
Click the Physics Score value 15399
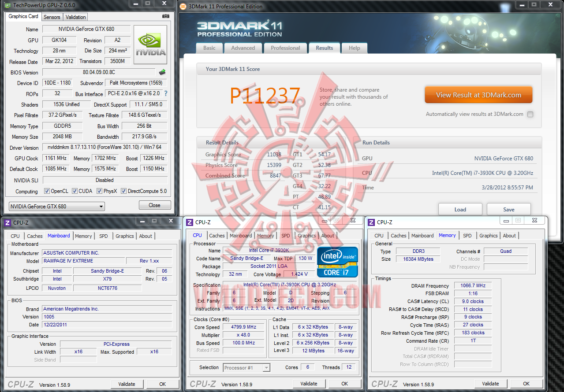tap(274, 165)
